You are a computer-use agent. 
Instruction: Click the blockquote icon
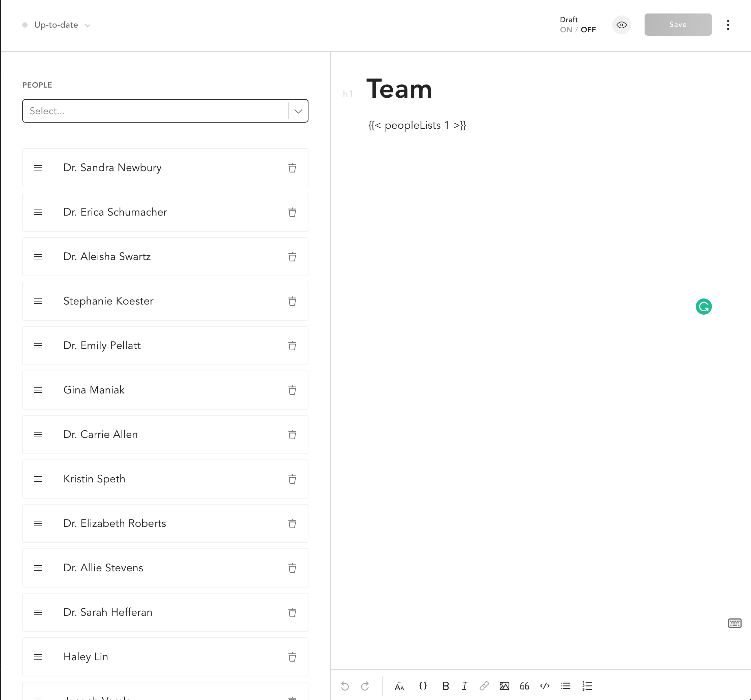click(x=524, y=686)
